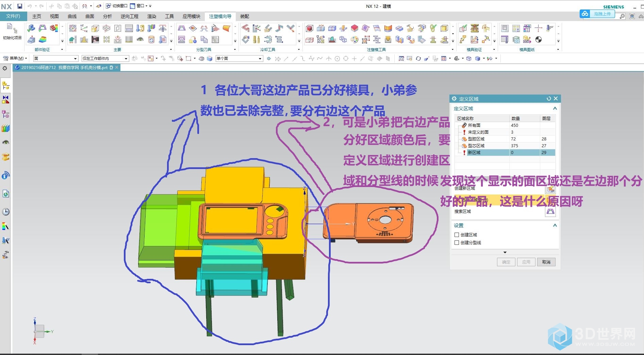Viewport: 644px width, 355px height.
Task: Click the Apply (应用) button
Action: click(x=526, y=262)
